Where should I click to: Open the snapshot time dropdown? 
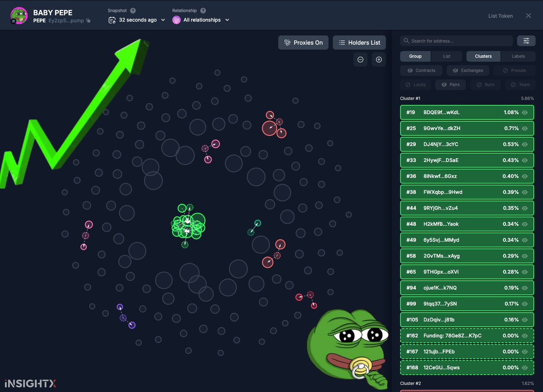138,20
